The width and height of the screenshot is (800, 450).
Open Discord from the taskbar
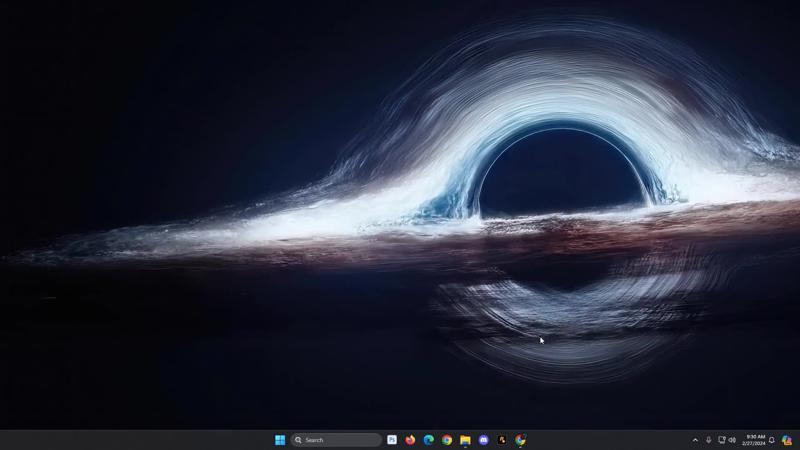click(484, 440)
